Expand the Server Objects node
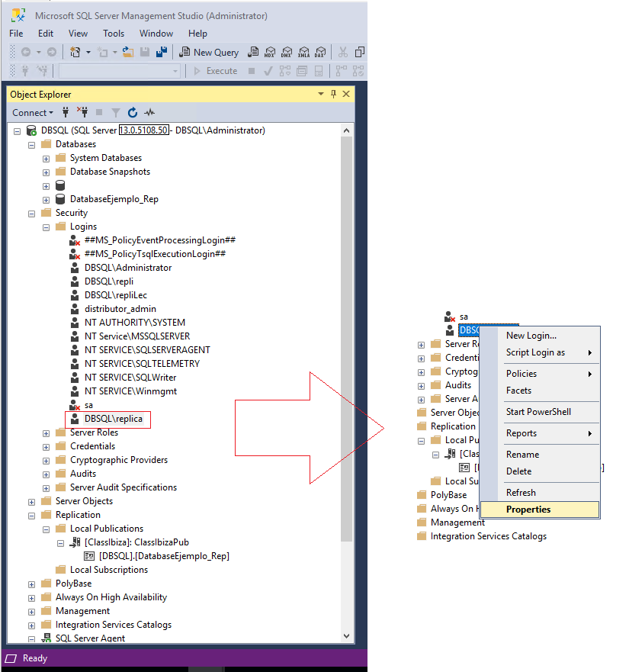 pos(30,500)
